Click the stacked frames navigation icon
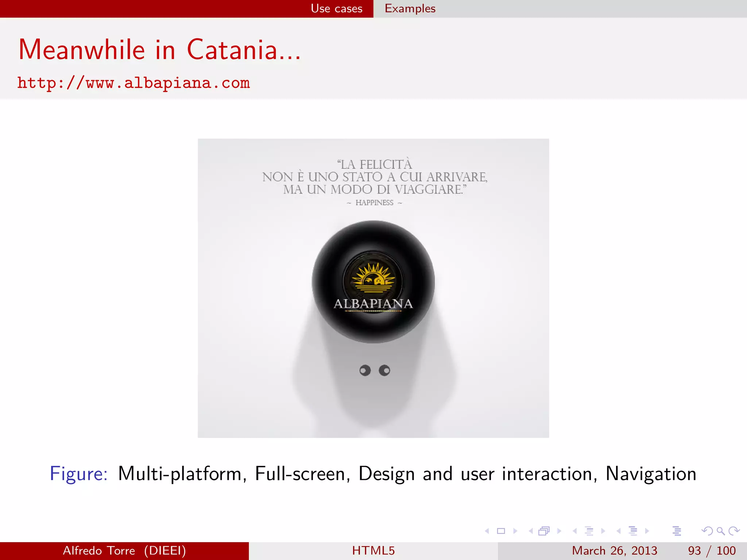The width and height of the screenshot is (747, 560). 544,531
